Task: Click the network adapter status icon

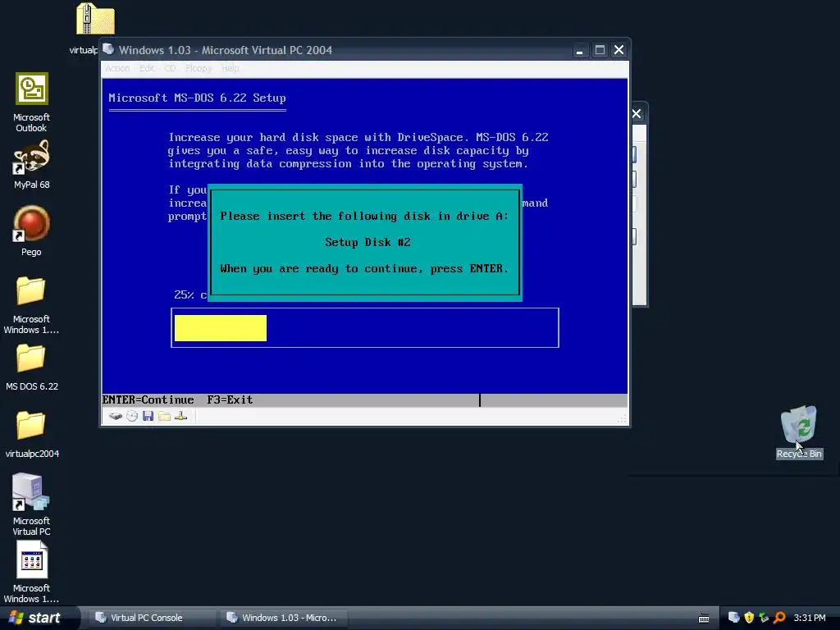Action: pyautogui.click(x=181, y=416)
